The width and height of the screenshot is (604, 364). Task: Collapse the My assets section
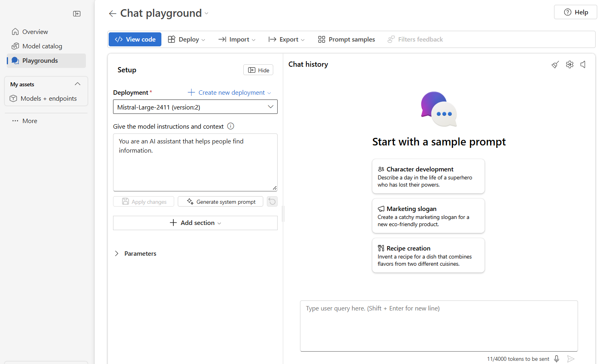(77, 84)
